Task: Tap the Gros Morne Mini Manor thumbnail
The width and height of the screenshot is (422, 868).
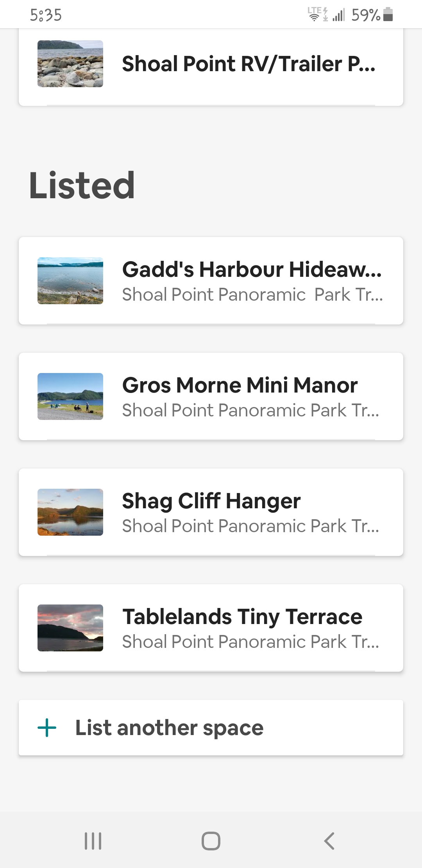Action: coord(70,396)
